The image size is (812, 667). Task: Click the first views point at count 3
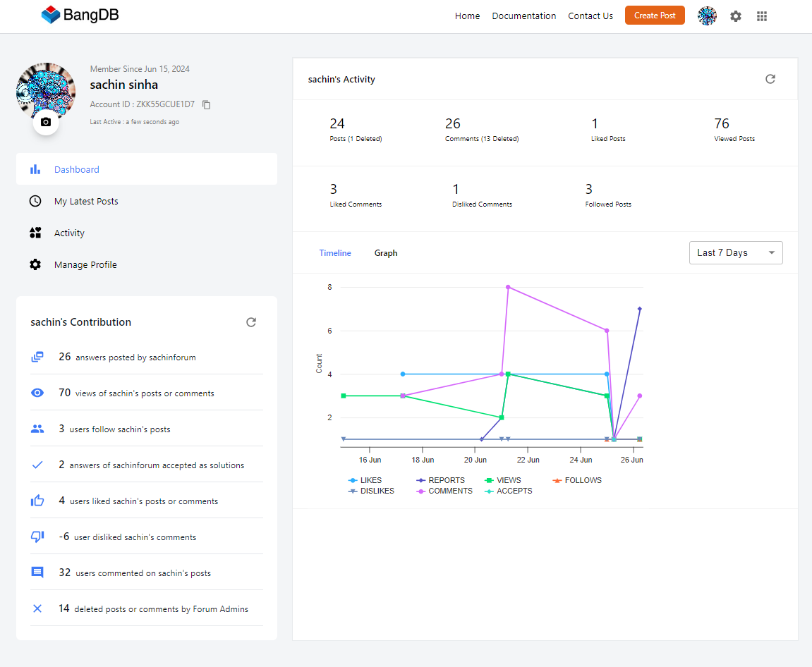point(344,396)
